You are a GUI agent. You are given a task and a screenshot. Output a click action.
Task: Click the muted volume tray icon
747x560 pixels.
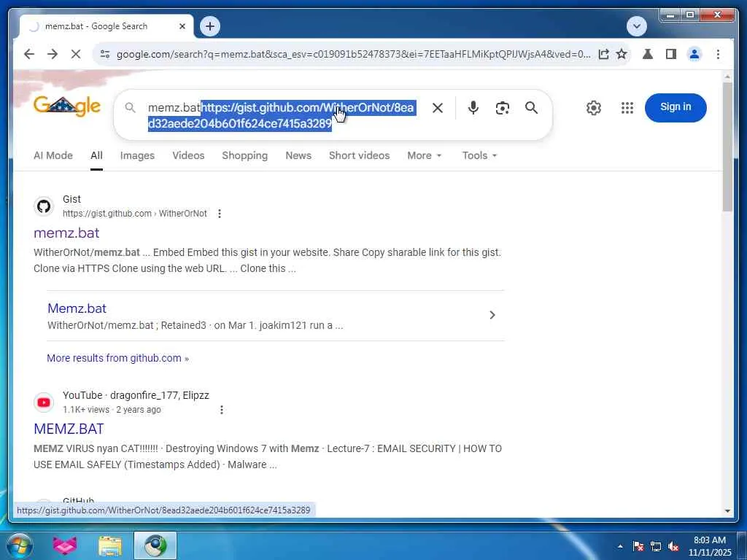(673, 546)
